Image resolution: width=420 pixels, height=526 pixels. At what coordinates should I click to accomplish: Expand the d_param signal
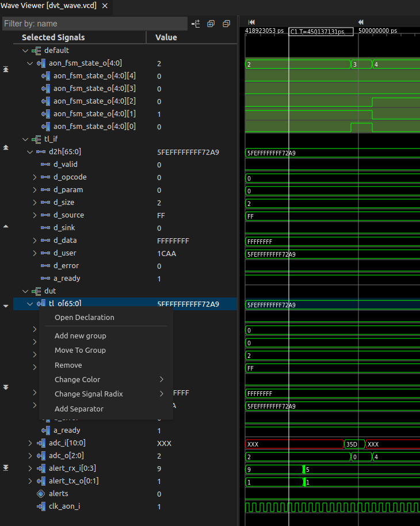click(x=35, y=190)
